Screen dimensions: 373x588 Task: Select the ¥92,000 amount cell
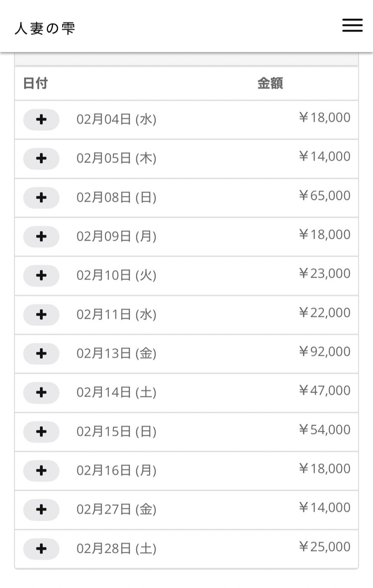pos(324,352)
